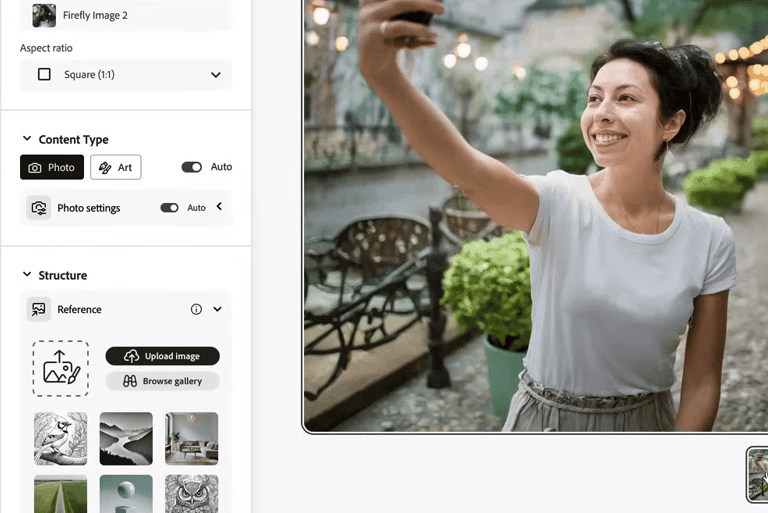Click the dashed reference image drop zone

click(61, 368)
